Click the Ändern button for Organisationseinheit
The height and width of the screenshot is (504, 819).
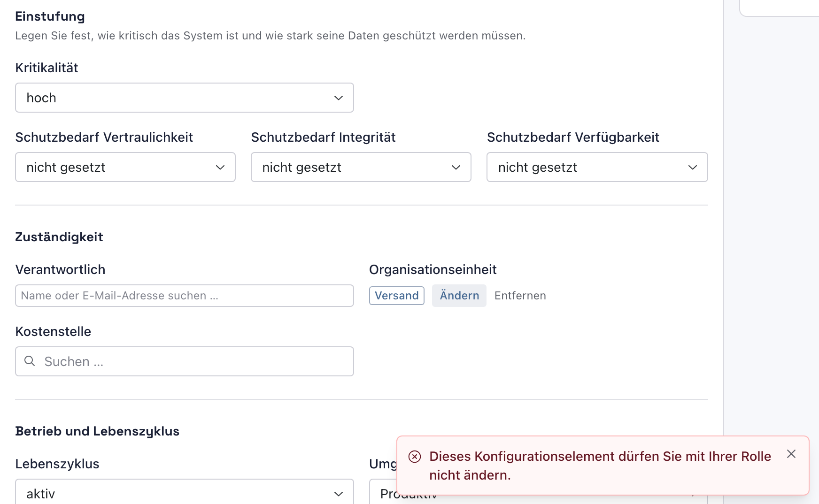tap(459, 296)
